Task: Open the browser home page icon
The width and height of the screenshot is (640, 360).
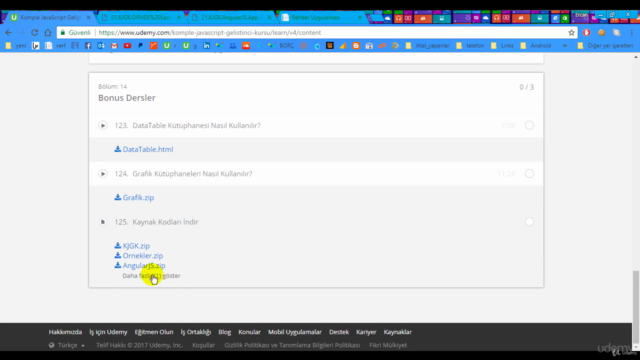Action: click(x=48, y=33)
